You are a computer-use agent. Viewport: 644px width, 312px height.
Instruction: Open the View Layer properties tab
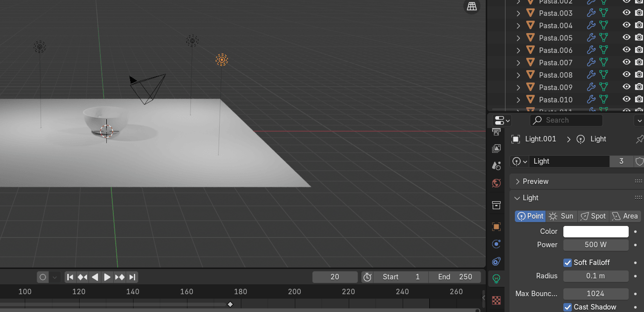point(497,148)
